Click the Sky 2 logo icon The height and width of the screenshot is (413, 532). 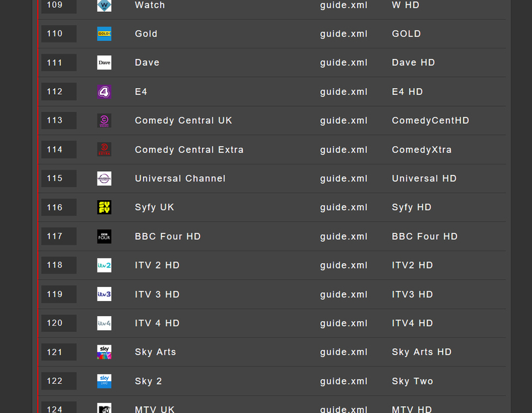pyautogui.click(x=104, y=381)
